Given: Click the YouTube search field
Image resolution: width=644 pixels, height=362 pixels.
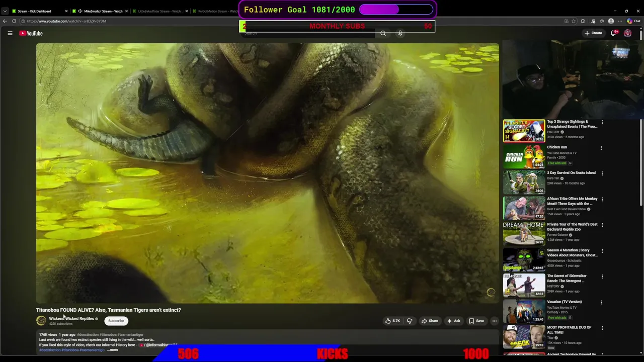Looking at the screenshot, I should (307, 33).
